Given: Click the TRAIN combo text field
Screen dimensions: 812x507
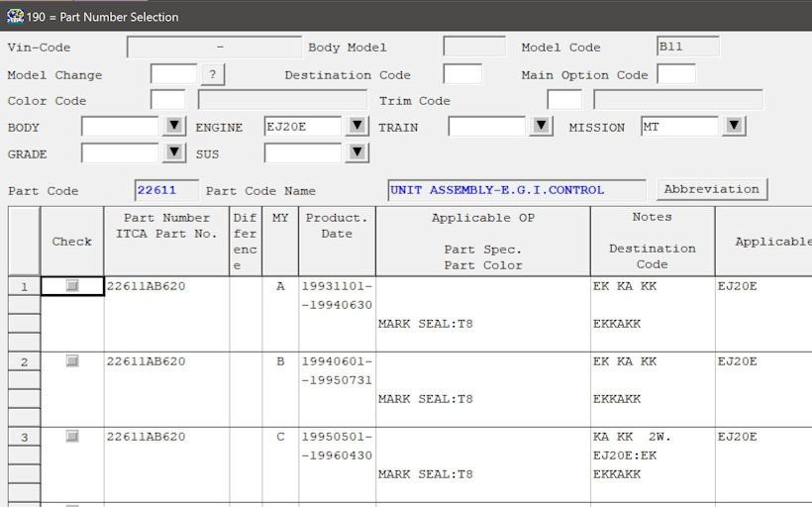Looking at the screenshot, I should pos(487,127).
